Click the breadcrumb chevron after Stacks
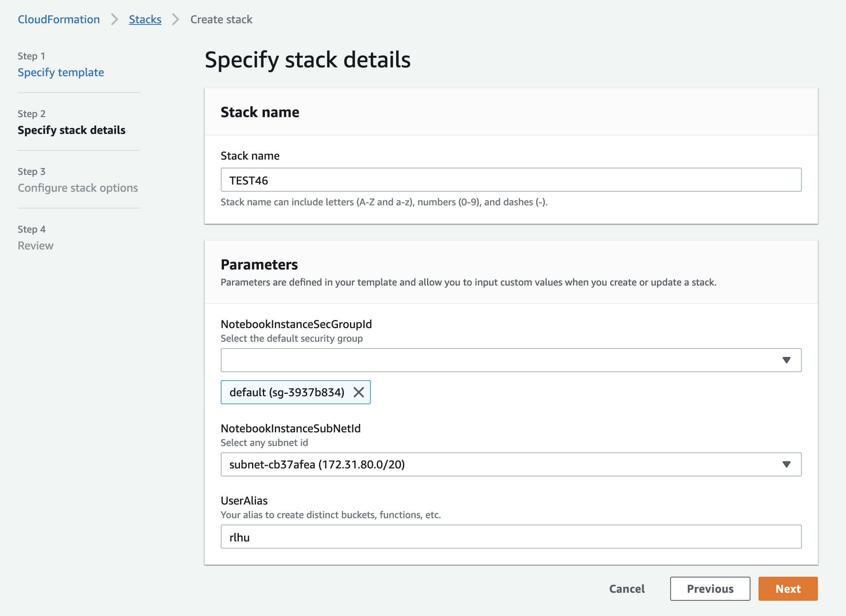 click(x=176, y=19)
